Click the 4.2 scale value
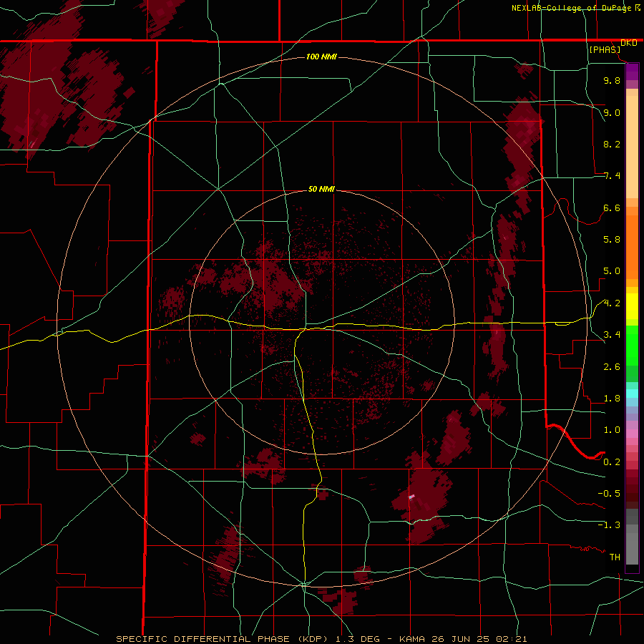 [x=612, y=303]
